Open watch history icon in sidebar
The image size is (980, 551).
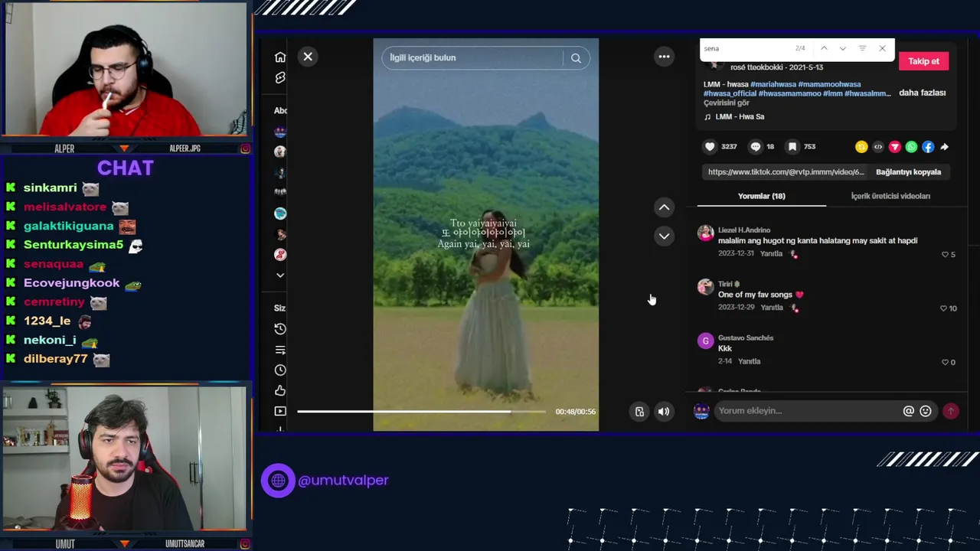pyautogui.click(x=280, y=329)
